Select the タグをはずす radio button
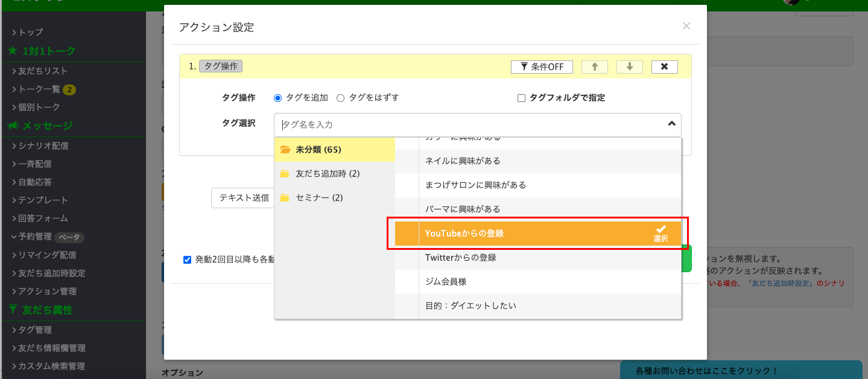Viewport: 868px width, 379px height. [340, 98]
